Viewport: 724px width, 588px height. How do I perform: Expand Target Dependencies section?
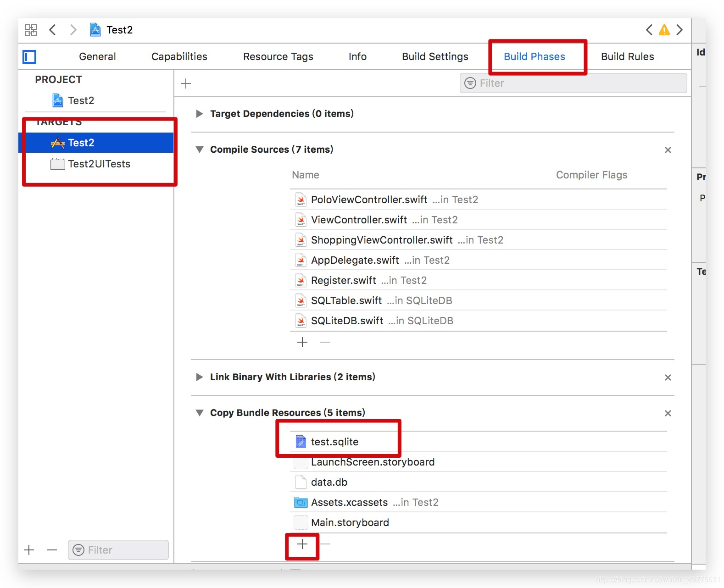[199, 114]
